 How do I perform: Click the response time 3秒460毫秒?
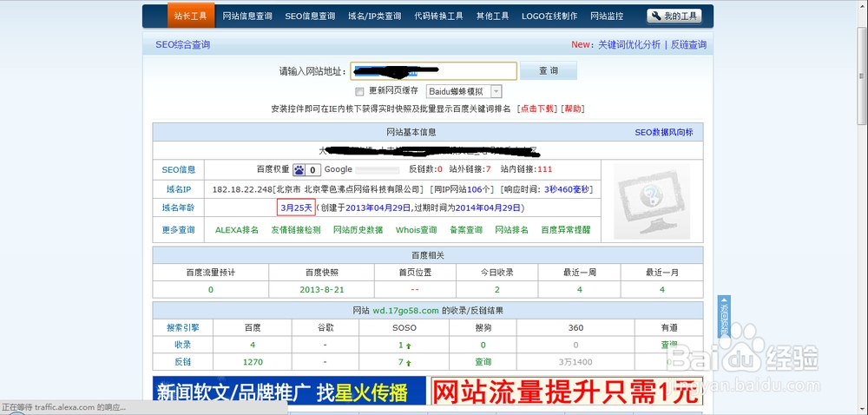568,190
